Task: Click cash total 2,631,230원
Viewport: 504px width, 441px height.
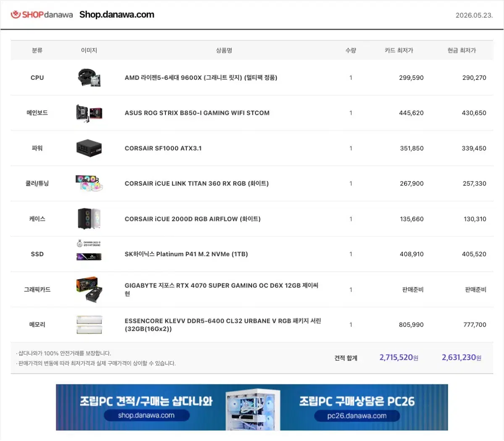Action: pos(461,357)
